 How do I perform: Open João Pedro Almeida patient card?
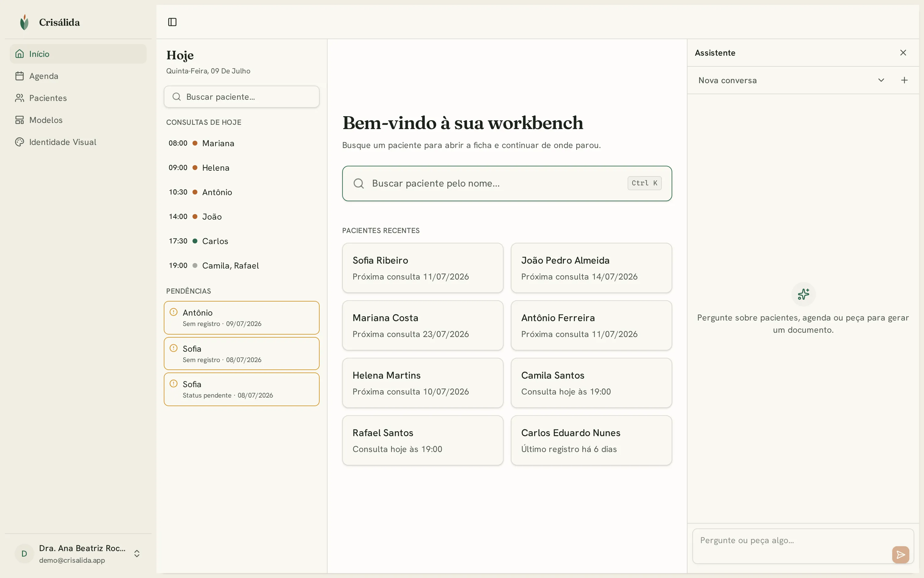pyautogui.click(x=592, y=268)
